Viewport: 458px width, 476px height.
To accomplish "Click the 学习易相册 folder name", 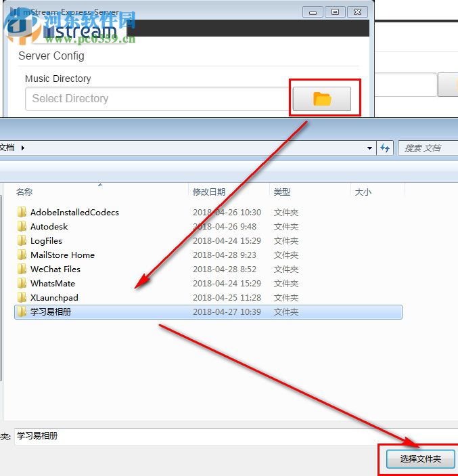I will coord(51,311).
